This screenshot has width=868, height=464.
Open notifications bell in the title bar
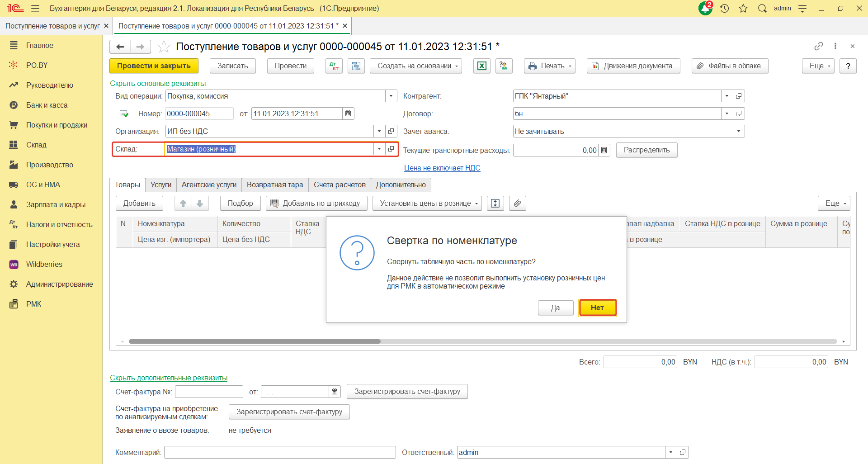(705, 9)
